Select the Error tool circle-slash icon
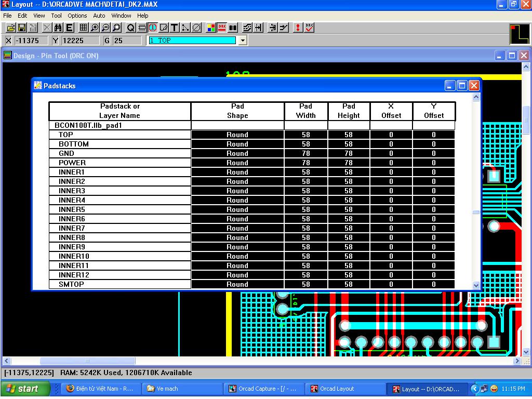 coord(196,28)
